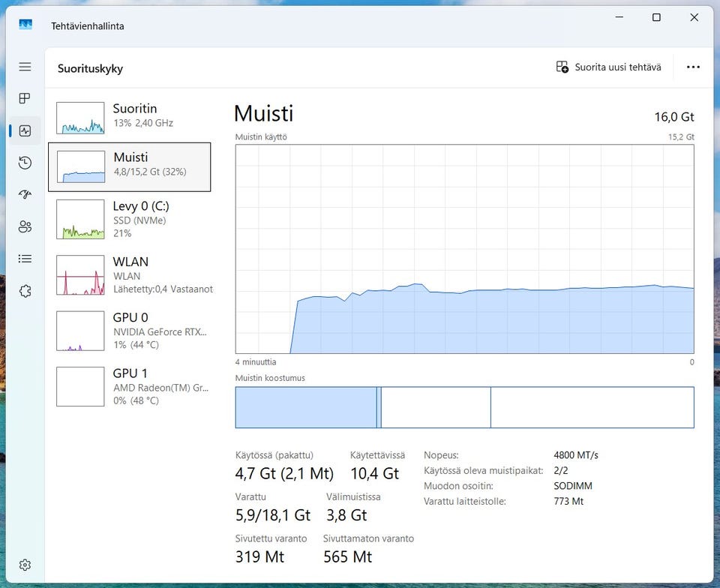
Task: Open the Users page icon
Action: click(x=25, y=226)
